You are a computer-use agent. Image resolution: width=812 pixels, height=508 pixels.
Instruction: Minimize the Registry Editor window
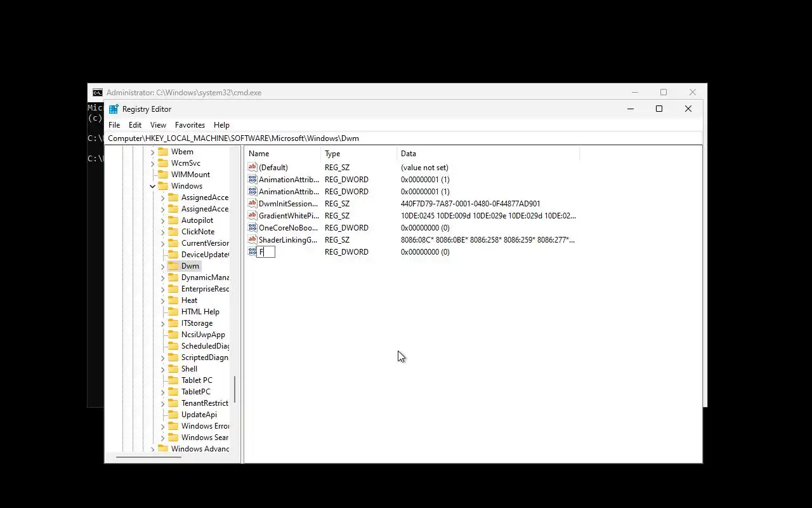(x=631, y=109)
